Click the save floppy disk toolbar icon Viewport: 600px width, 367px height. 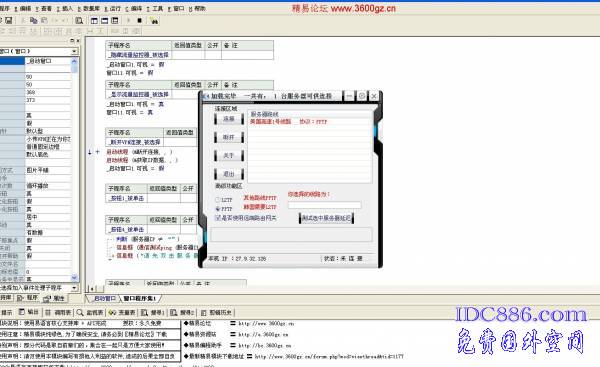(x=8, y=20)
